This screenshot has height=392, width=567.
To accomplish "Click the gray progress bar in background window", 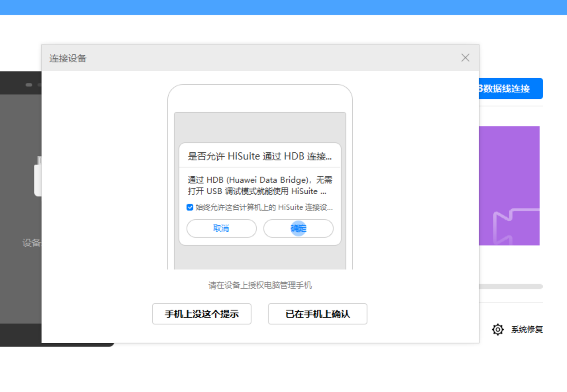I will [x=511, y=286].
